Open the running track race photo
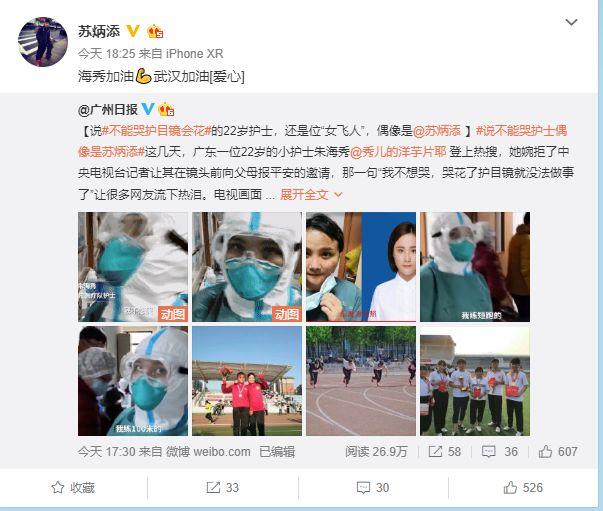The width and height of the screenshot is (603, 511). [x=361, y=381]
